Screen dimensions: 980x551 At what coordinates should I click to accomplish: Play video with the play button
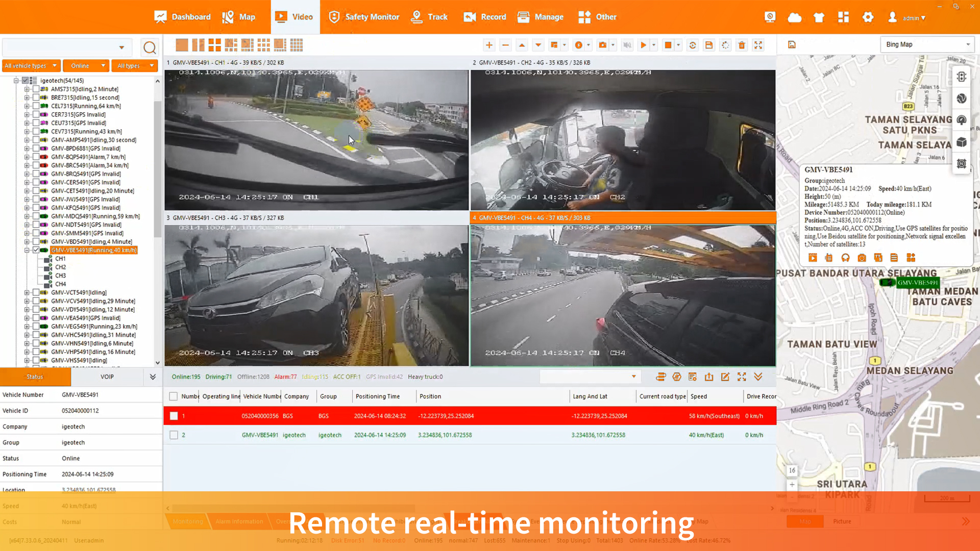(x=643, y=45)
